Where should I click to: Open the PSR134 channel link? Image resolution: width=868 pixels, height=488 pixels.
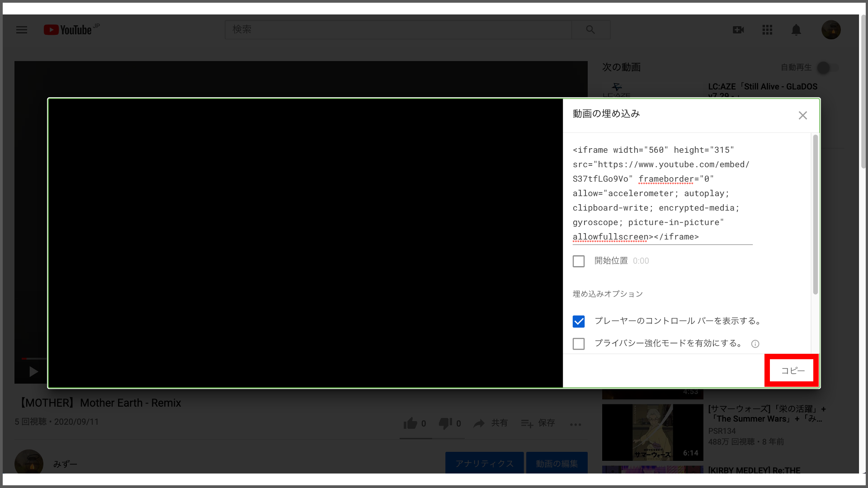722,431
